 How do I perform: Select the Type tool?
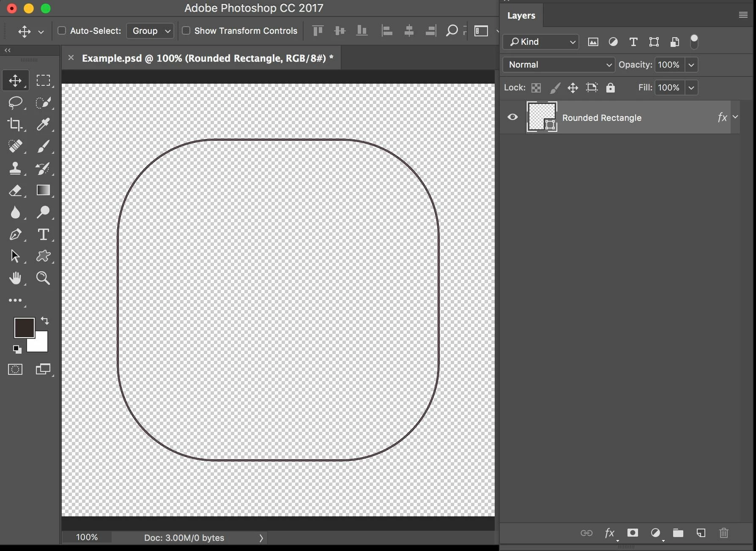[x=43, y=234]
